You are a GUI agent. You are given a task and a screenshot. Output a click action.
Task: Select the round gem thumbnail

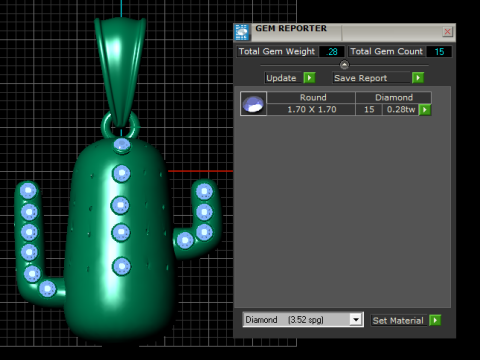pos(253,104)
